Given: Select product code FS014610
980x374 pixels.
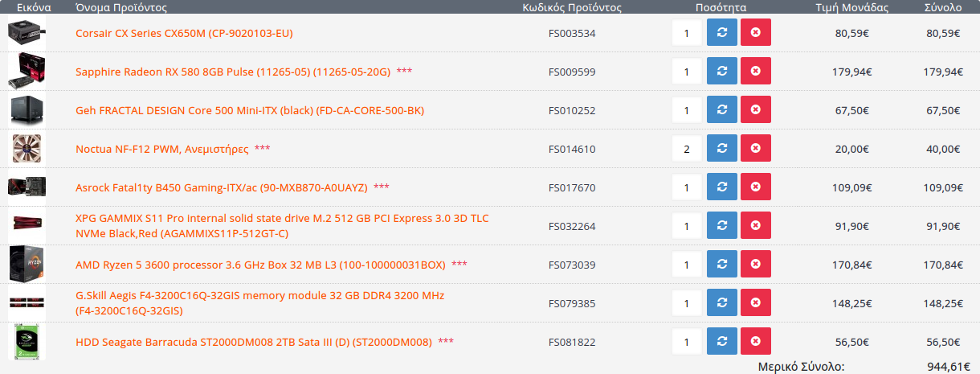Looking at the screenshot, I should [572, 149].
